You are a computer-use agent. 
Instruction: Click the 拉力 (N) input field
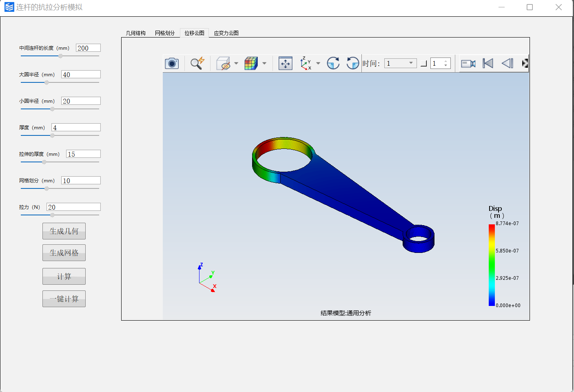73,207
